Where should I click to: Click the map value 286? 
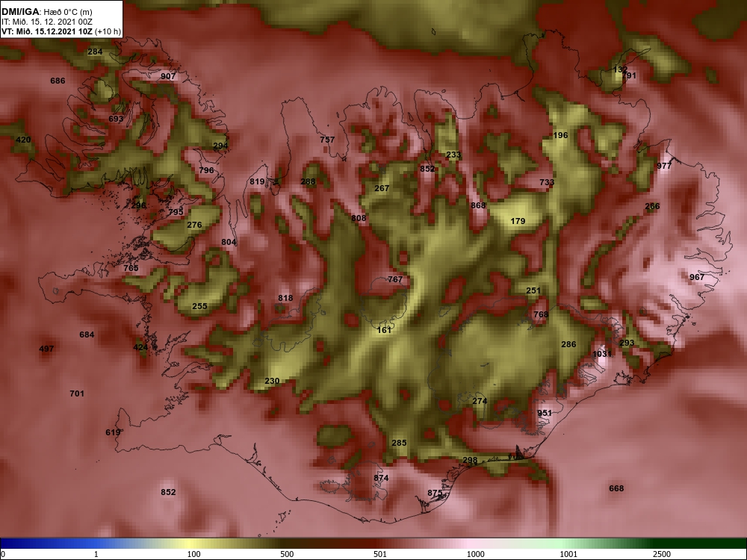pos(568,344)
